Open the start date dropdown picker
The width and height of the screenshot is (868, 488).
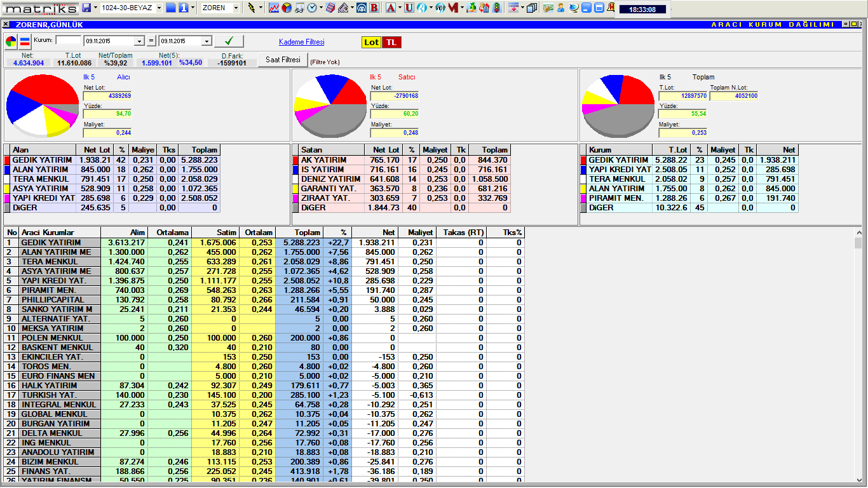(140, 41)
